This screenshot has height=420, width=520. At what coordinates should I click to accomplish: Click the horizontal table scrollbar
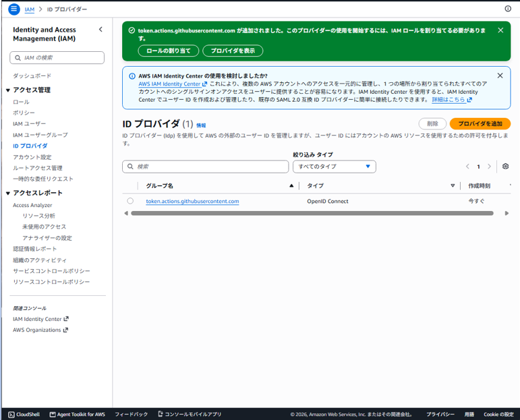click(x=312, y=213)
